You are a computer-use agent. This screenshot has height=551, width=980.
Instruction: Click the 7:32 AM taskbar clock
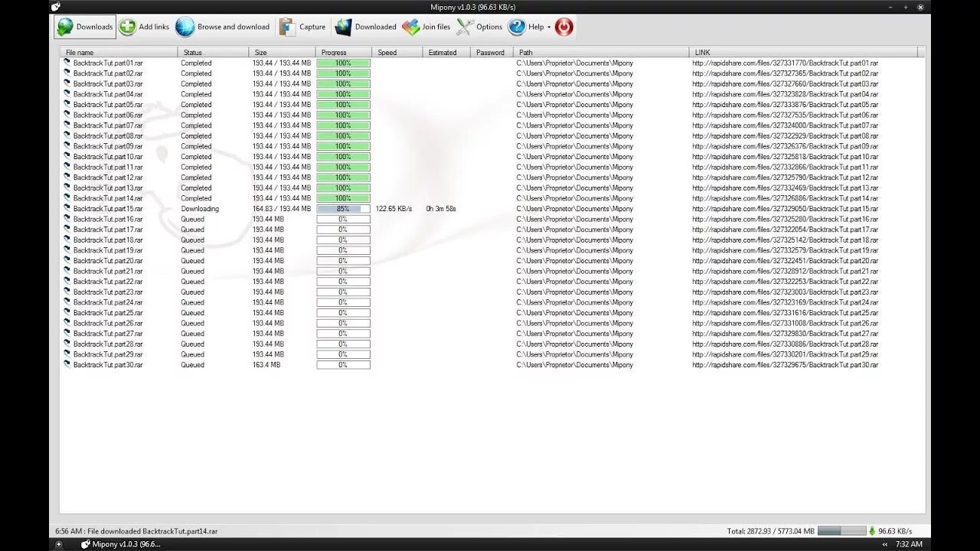point(909,544)
